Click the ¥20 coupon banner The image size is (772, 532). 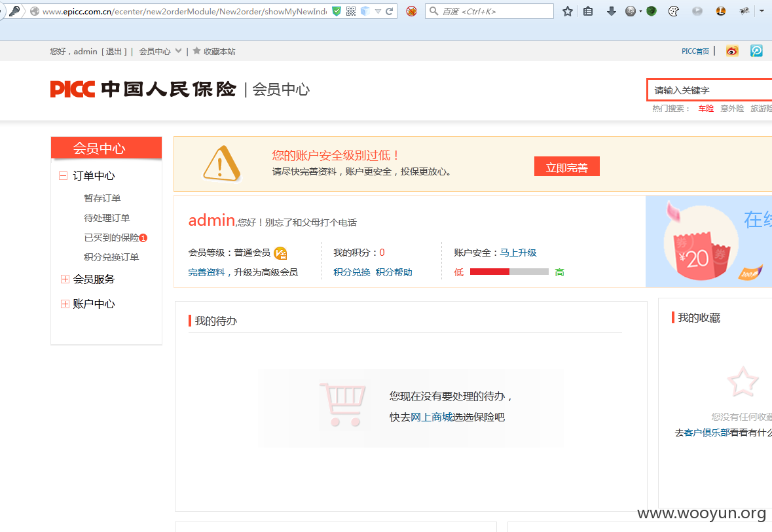(x=709, y=241)
